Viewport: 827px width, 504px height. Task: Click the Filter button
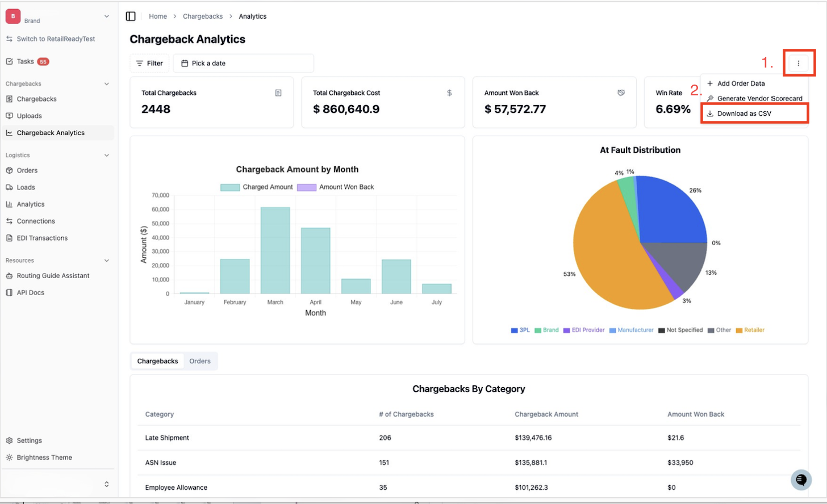(x=149, y=63)
